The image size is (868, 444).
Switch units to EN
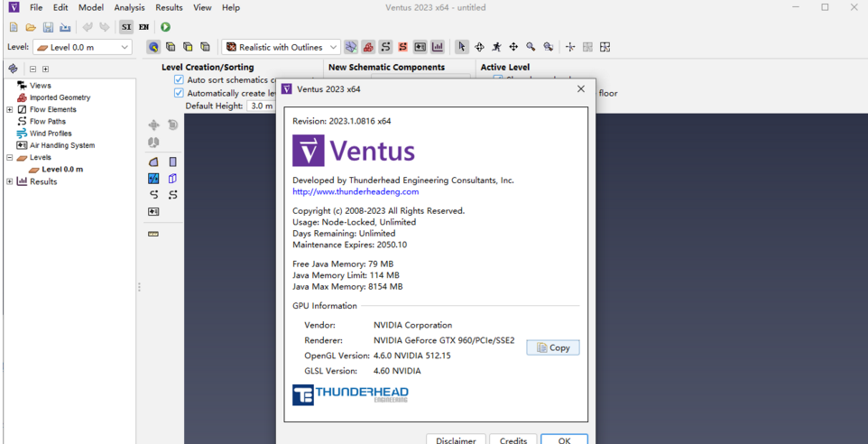point(143,27)
